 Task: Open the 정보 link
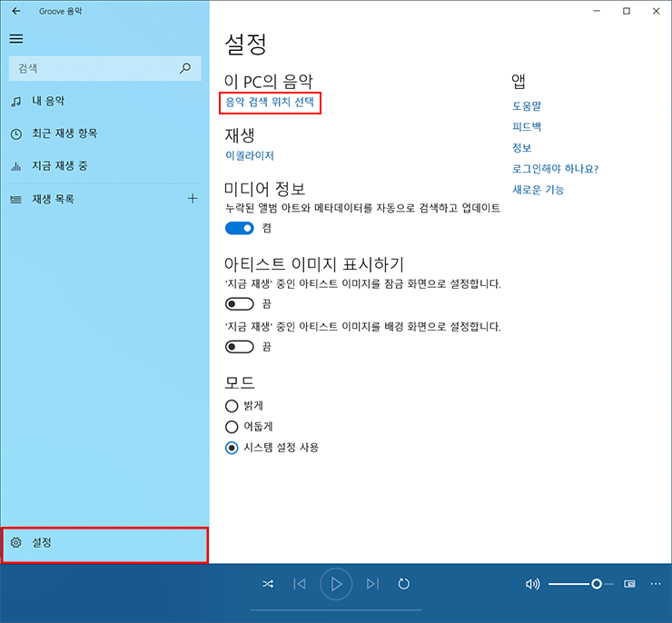(521, 148)
